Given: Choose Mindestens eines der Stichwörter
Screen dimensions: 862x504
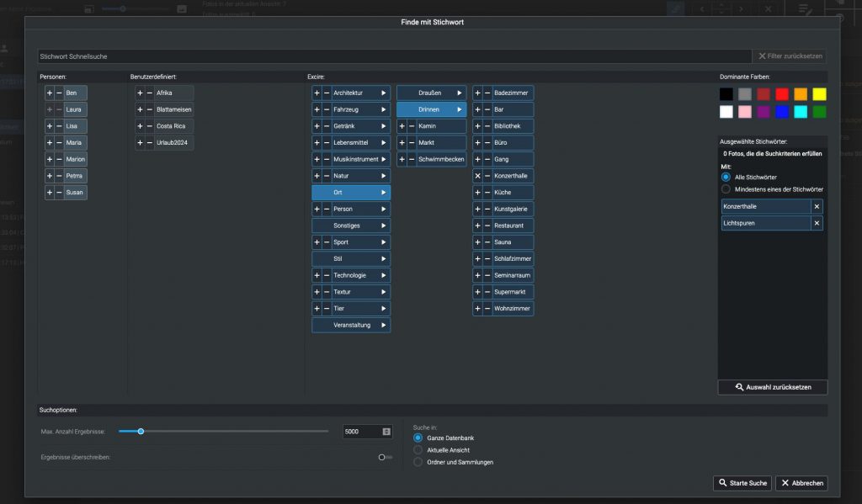Looking at the screenshot, I should [x=726, y=188].
